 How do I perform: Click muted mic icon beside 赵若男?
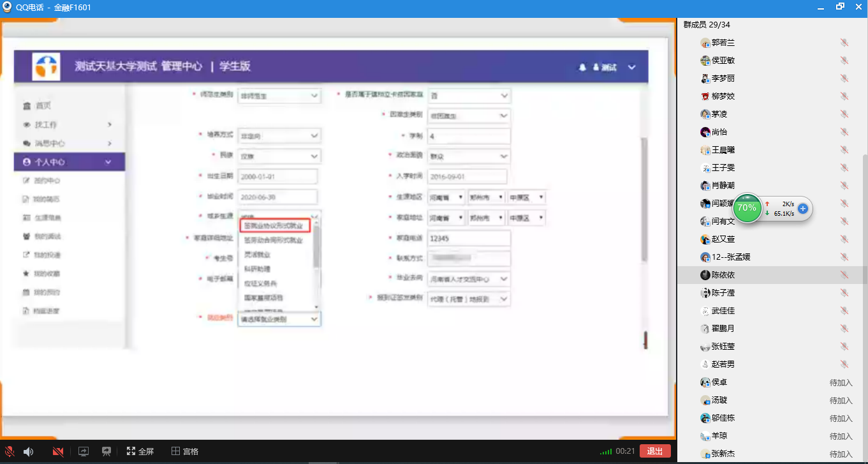coord(844,364)
